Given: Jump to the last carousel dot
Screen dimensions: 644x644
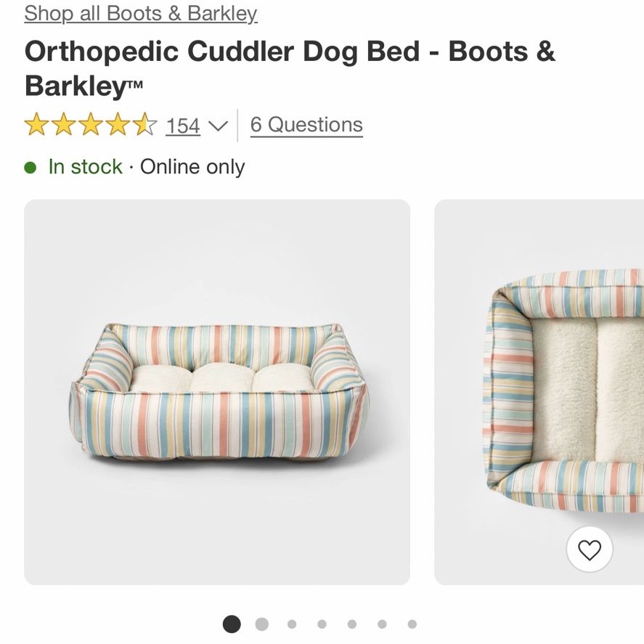Looking at the screenshot, I should click(x=412, y=624).
